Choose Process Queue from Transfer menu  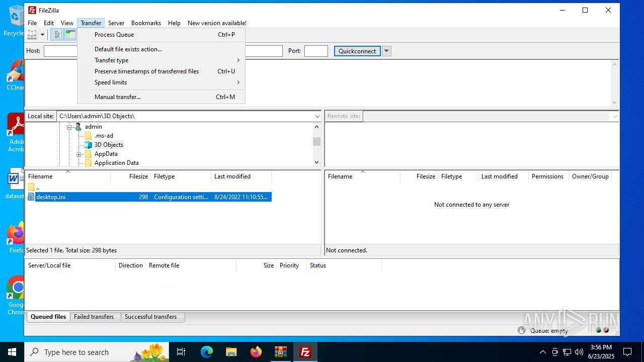click(161, 35)
